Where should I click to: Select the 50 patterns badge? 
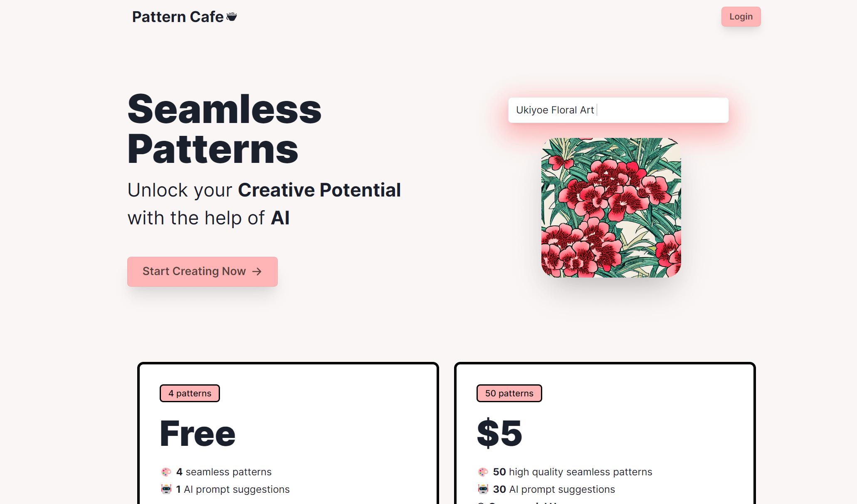[509, 393]
